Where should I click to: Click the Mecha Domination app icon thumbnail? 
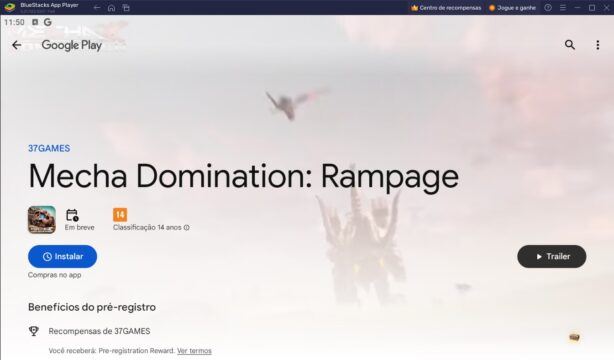tap(42, 220)
